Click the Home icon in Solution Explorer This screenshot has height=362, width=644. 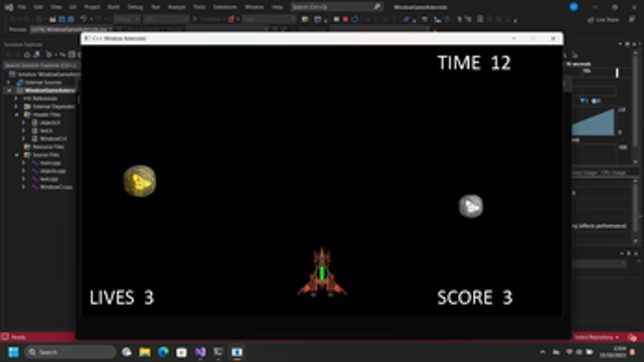tap(27, 54)
